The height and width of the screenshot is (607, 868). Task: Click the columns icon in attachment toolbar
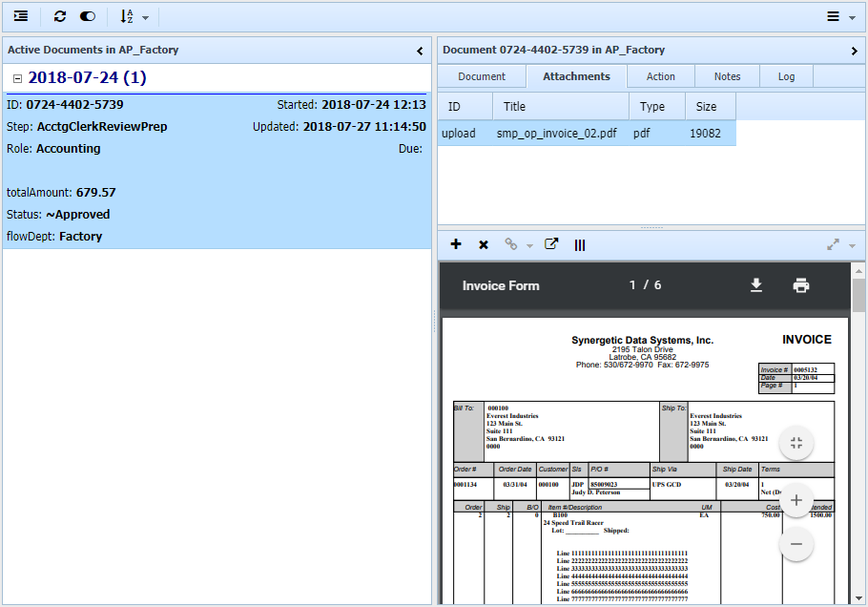pyautogui.click(x=579, y=244)
